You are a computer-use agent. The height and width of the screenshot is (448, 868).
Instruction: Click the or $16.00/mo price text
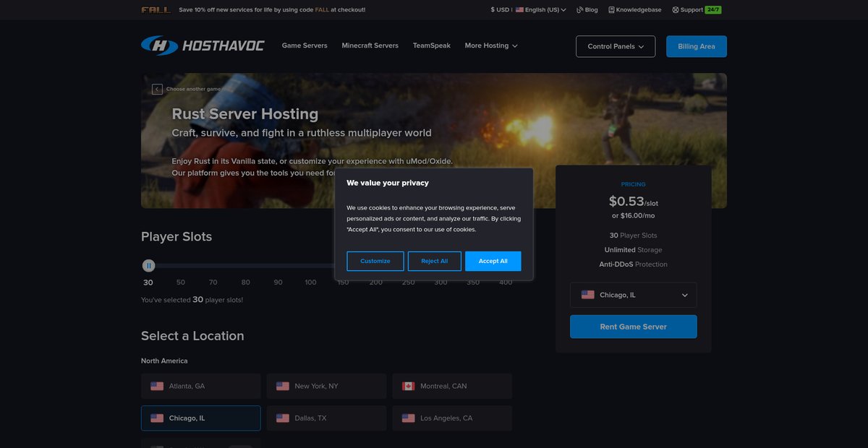click(634, 216)
